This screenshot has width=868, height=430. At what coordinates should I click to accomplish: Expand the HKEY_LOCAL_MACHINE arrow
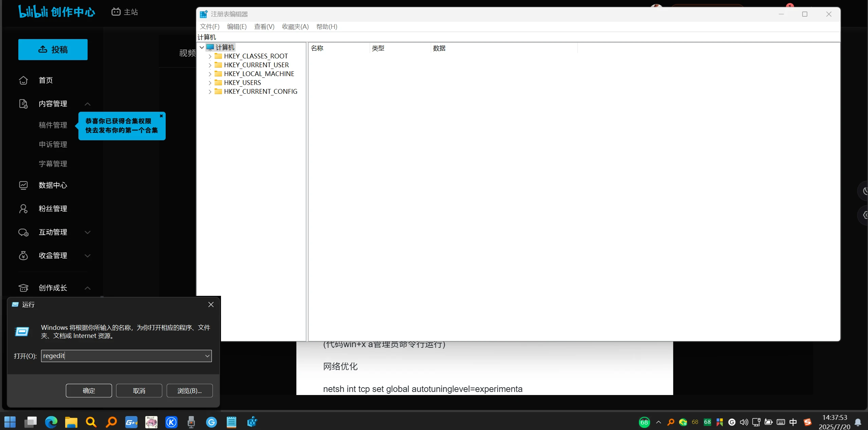[x=210, y=74]
